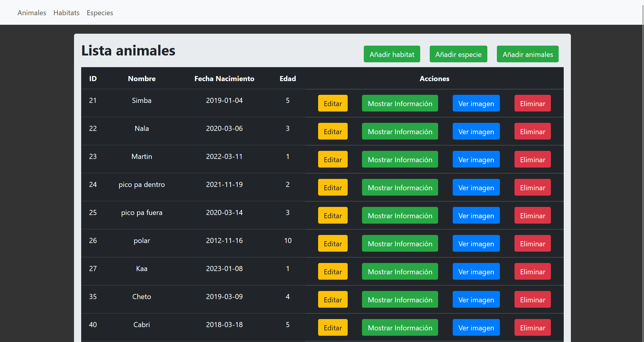This screenshot has height=342, width=644.
Task: Go to the Habitats menu item
Action: (66, 13)
